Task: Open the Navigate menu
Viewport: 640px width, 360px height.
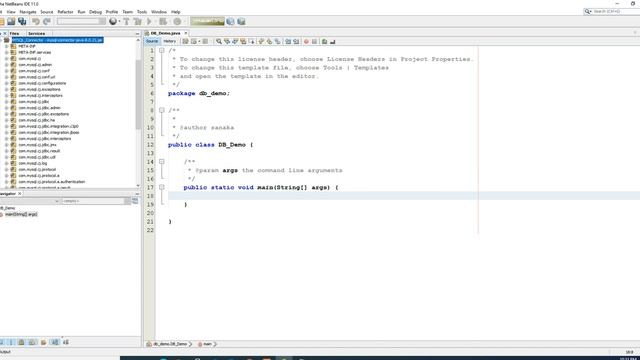Action: [28, 12]
